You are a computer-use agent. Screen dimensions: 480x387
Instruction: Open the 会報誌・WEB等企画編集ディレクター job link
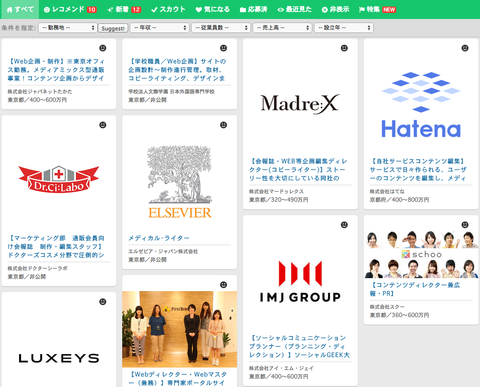(x=298, y=170)
